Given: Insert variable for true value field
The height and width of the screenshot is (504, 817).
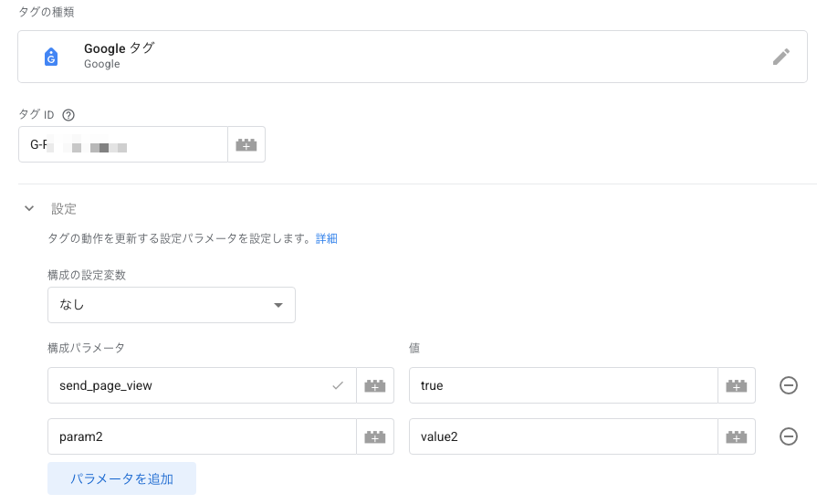Looking at the screenshot, I should point(737,385).
